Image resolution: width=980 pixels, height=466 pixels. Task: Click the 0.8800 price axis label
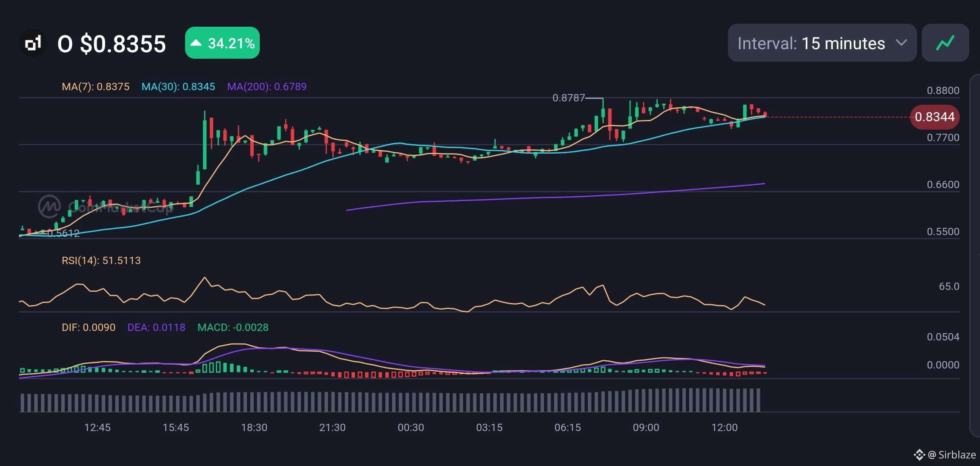click(943, 91)
